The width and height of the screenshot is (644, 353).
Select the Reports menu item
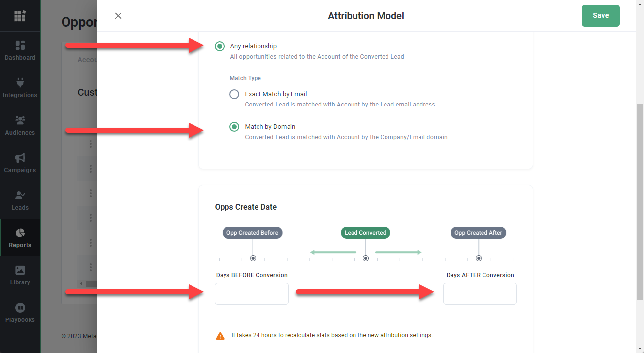[20, 238]
